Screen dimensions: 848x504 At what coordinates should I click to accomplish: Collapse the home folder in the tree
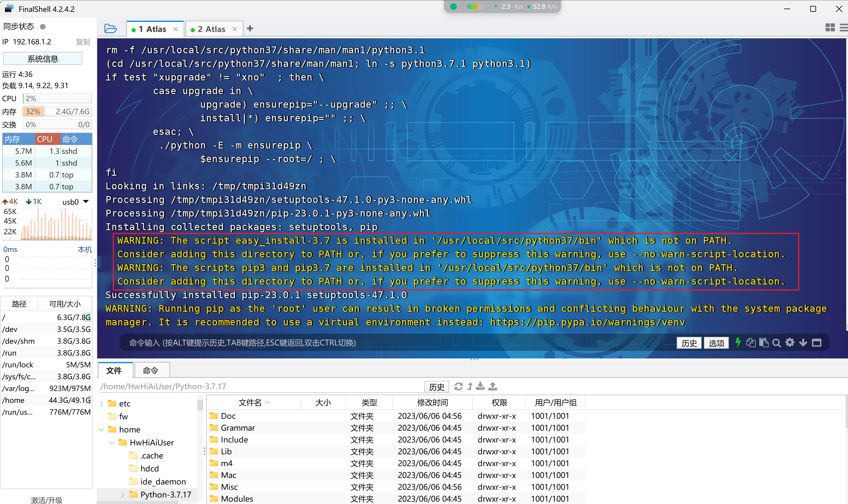click(101, 430)
